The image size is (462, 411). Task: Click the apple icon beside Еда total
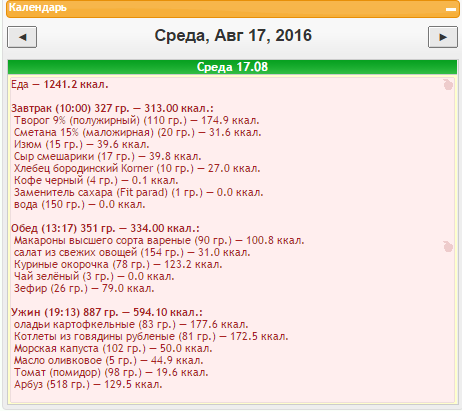click(448, 84)
